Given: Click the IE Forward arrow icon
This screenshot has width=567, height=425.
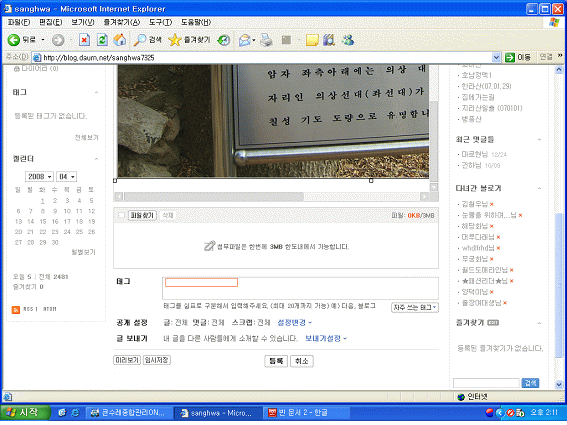Looking at the screenshot, I should 58,40.
